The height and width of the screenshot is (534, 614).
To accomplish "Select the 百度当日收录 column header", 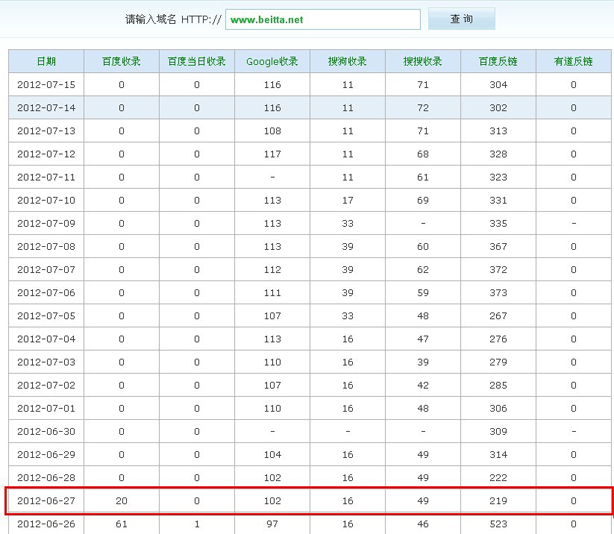I will [197, 62].
